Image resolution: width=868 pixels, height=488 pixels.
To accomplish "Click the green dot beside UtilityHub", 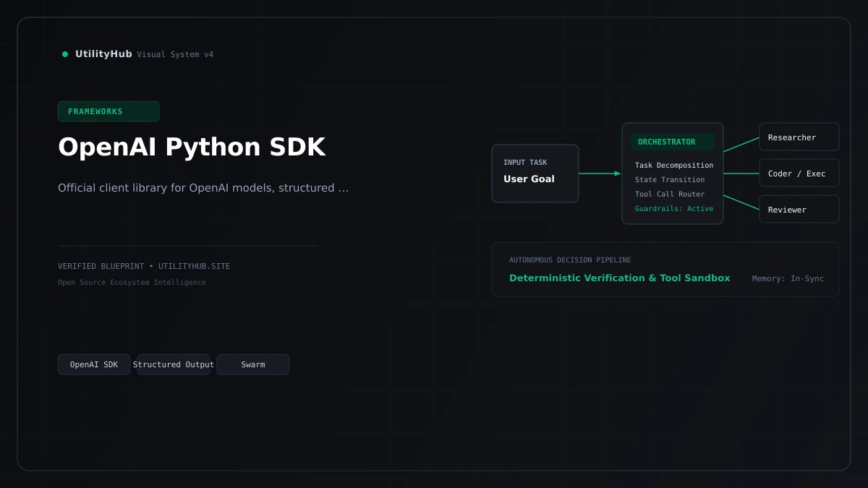I will tap(65, 54).
